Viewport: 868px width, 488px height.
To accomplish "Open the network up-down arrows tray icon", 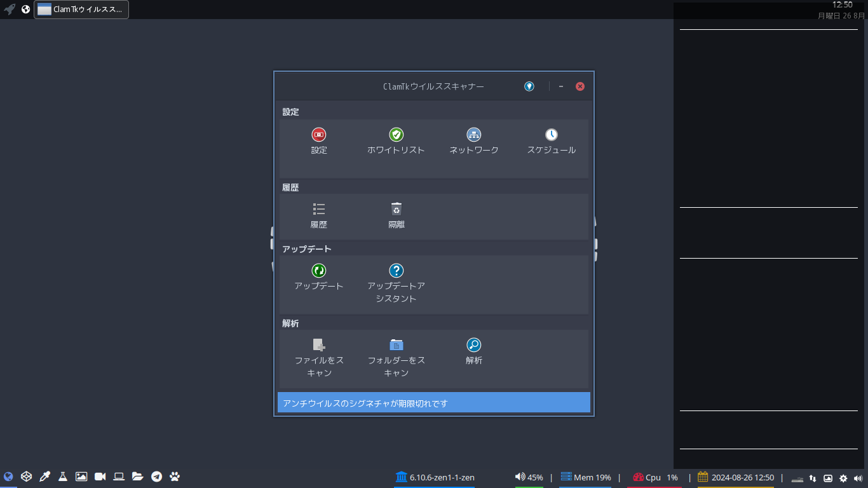I will (813, 478).
